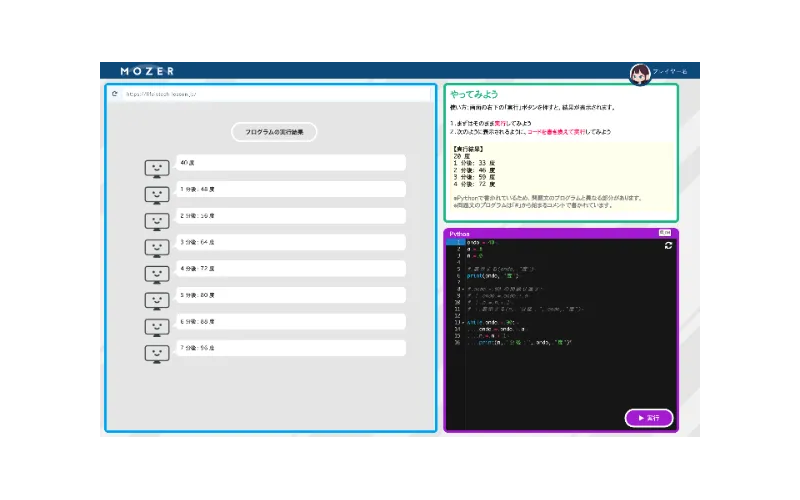Click the 実行 run button

click(x=649, y=418)
